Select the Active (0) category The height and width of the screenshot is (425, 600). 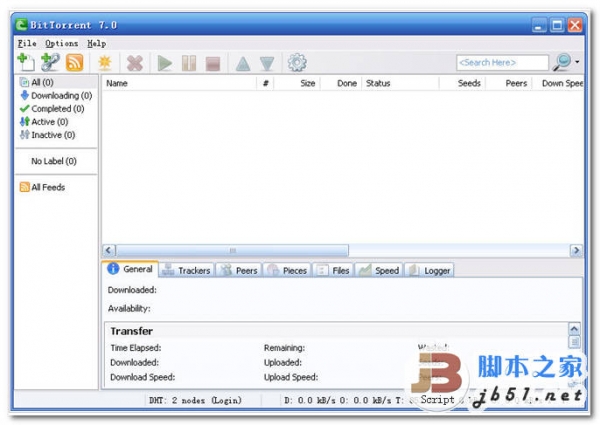(57, 122)
